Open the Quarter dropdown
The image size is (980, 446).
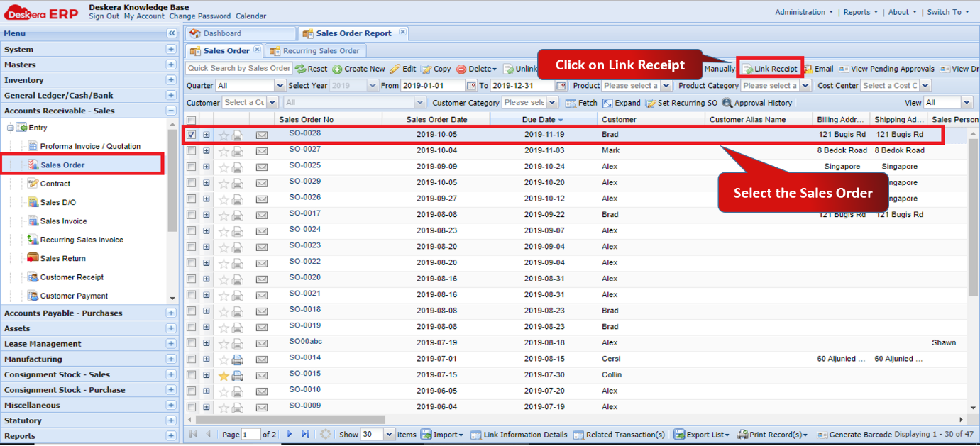coord(280,86)
